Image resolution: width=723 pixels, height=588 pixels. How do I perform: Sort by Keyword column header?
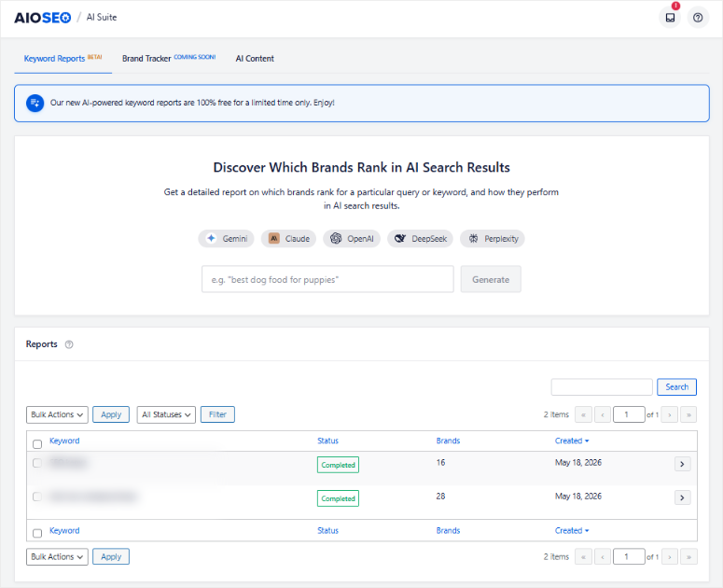[x=64, y=441]
